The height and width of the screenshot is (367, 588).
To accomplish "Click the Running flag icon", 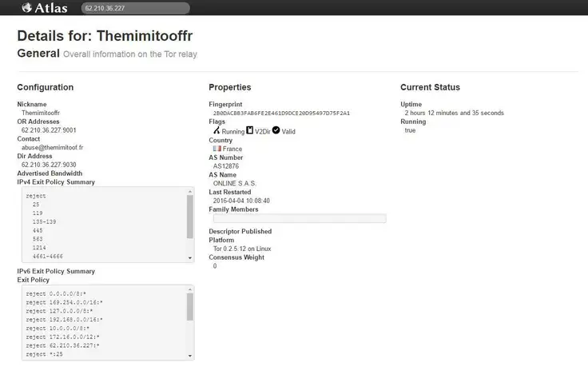I will click(x=217, y=130).
